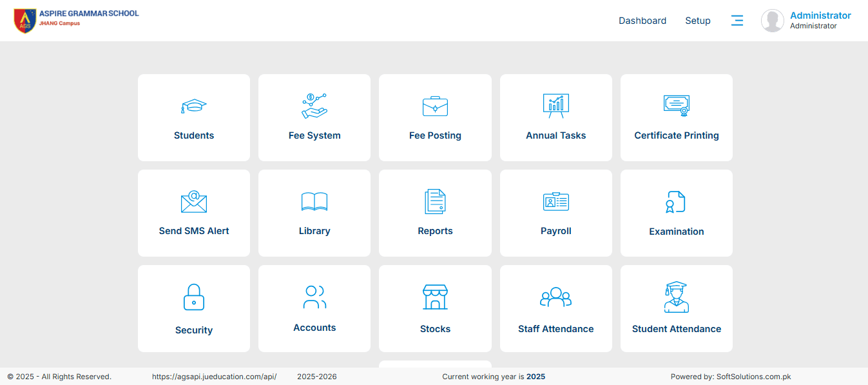Open the Stocks storefront icon

[435, 297]
